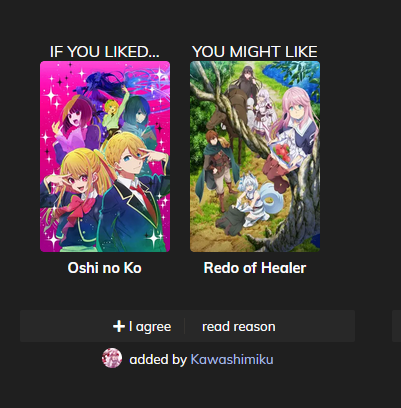Click the IF YOU LIKED... heading
Viewport: 401px width, 408px height.
click(105, 52)
